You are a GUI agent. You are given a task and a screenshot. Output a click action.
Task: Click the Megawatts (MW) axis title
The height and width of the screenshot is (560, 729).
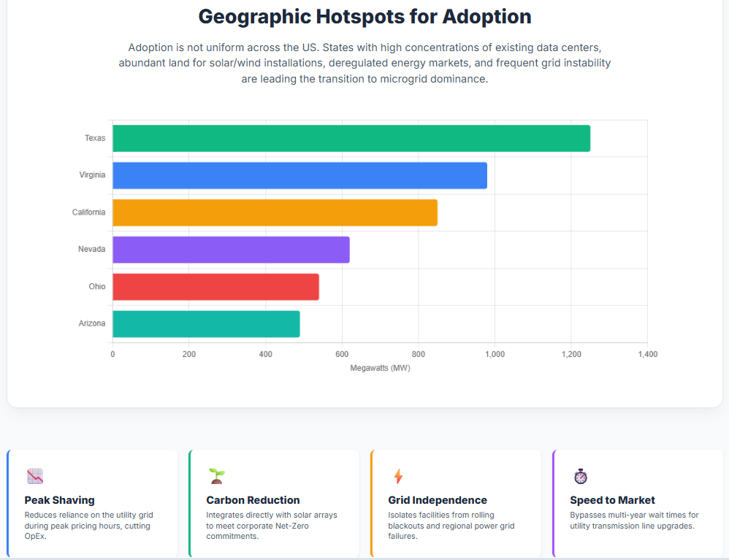tap(380, 368)
